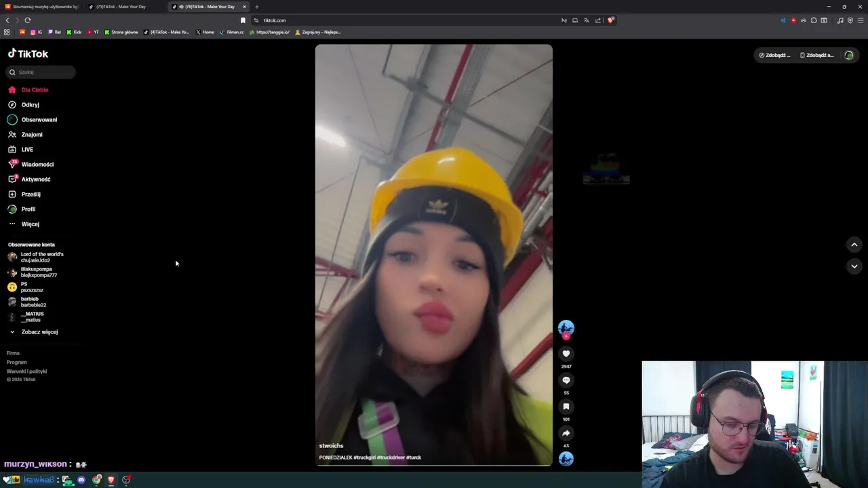This screenshot has width=868, height=488.
Task: Open Firma footer link
Action: 13,353
